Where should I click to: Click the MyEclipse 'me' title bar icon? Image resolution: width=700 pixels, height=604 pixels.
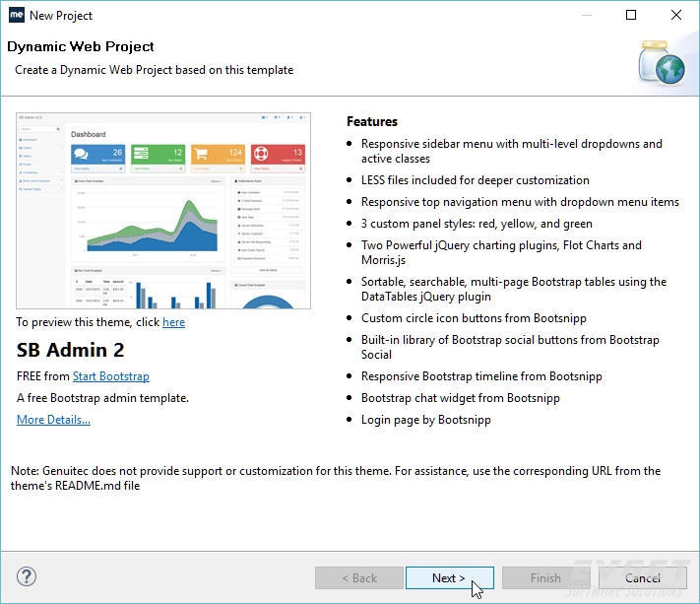(17, 15)
